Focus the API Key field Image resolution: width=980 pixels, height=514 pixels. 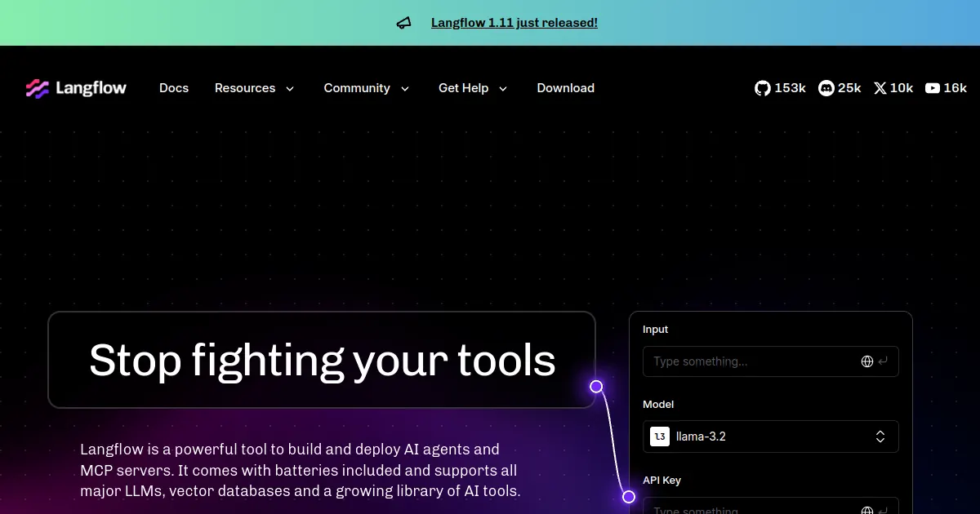tap(771, 505)
